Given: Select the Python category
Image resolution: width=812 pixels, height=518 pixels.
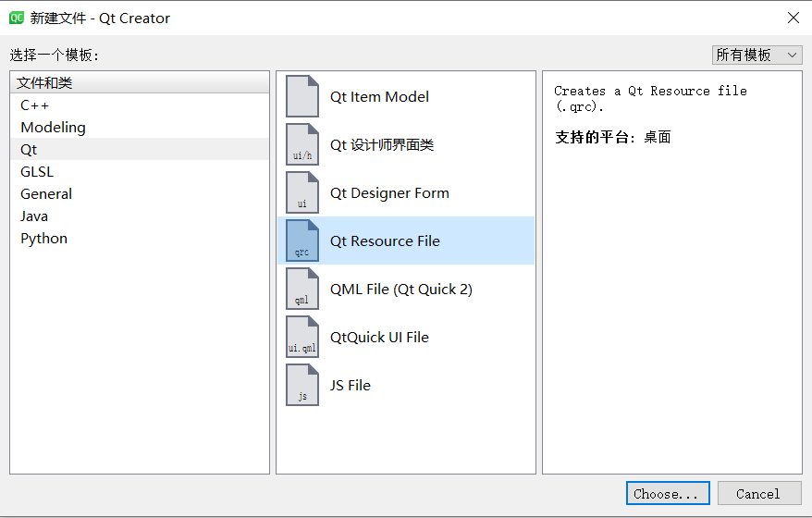Looking at the screenshot, I should coord(140,239).
